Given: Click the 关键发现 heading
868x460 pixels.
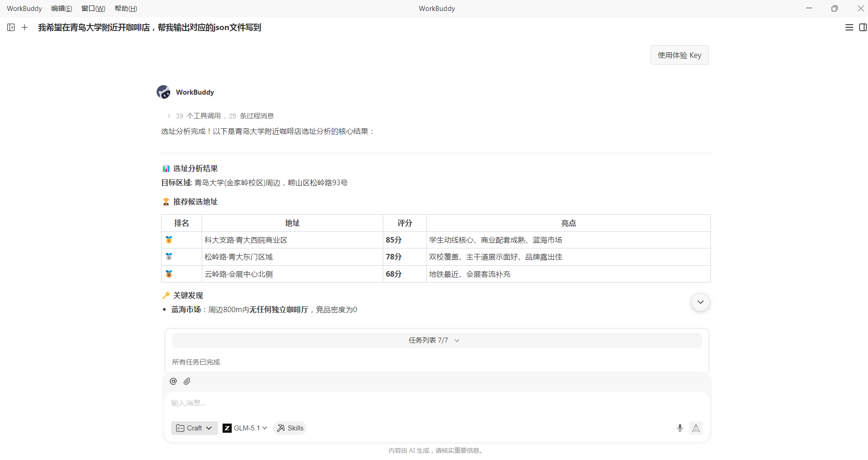Looking at the screenshot, I should (x=188, y=295).
